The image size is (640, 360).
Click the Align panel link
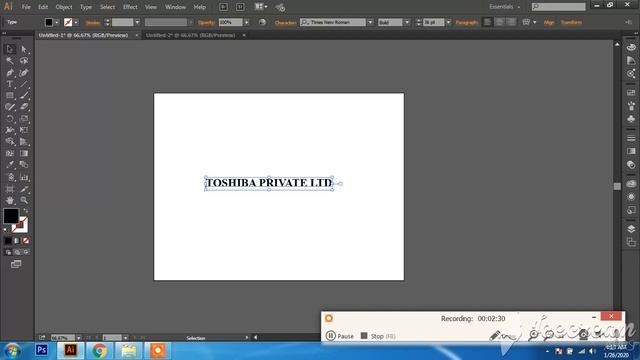tap(549, 23)
